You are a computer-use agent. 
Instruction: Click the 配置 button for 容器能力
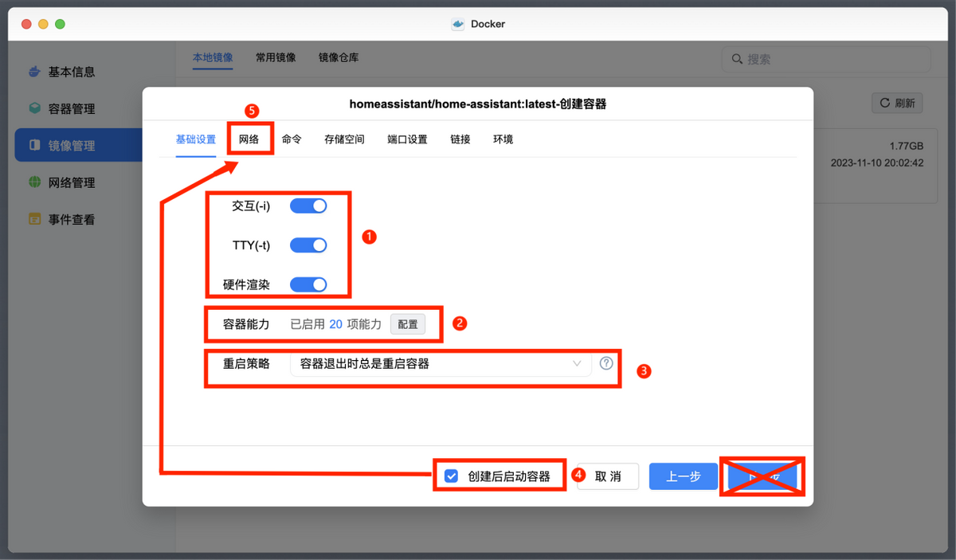point(408,325)
